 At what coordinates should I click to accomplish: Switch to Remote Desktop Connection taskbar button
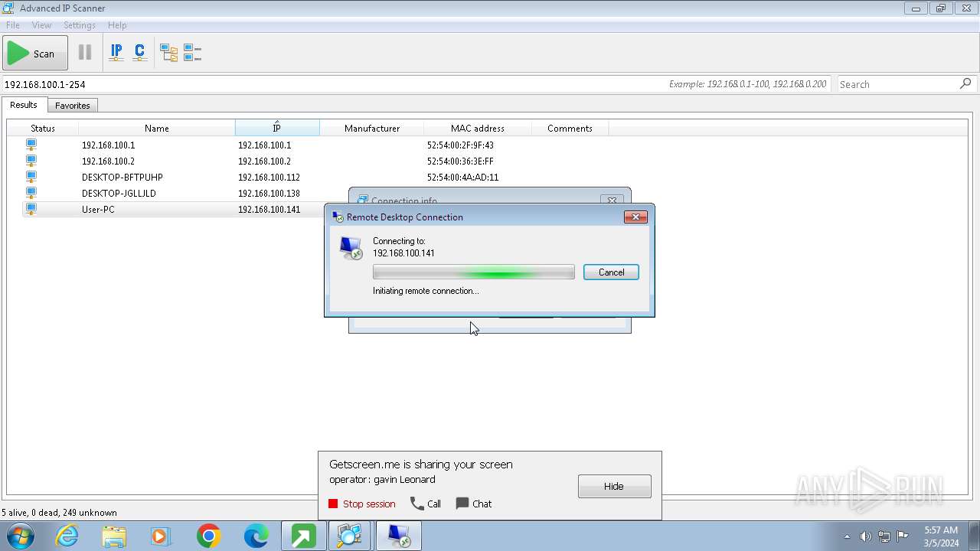pos(398,536)
